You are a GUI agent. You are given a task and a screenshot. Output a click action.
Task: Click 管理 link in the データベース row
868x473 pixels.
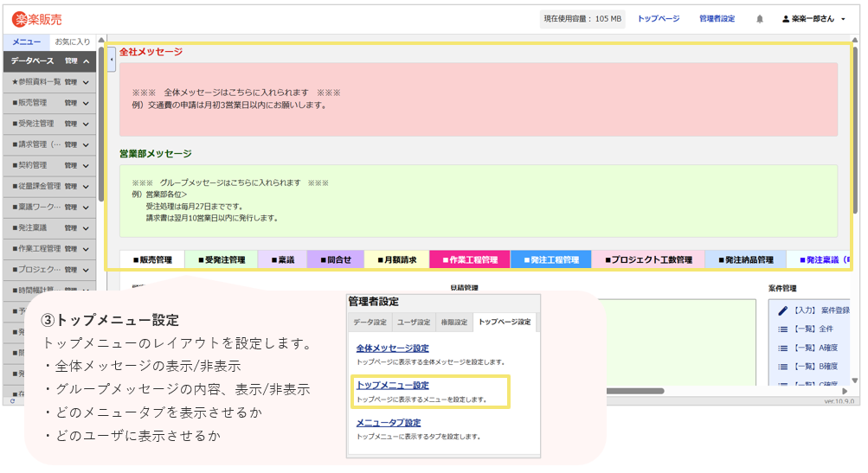coord(71,61)
